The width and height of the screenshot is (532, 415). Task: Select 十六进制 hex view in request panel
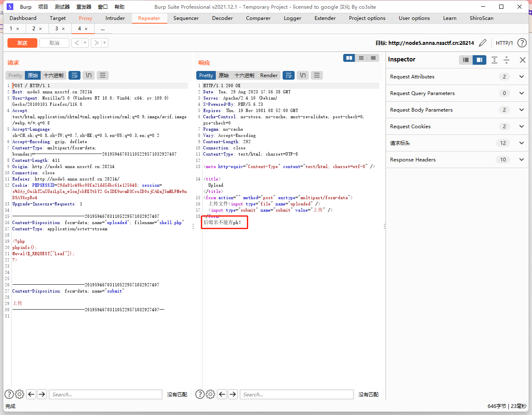54,75
